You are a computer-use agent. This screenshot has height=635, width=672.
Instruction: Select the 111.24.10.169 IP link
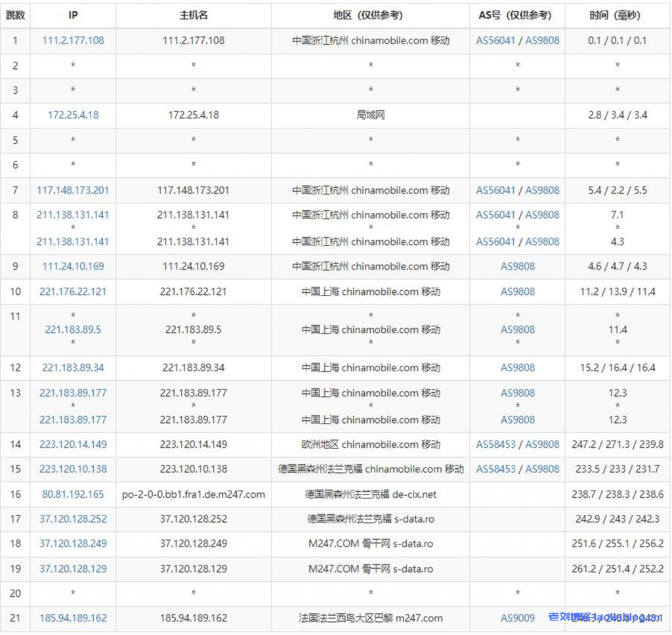point(72,267)
